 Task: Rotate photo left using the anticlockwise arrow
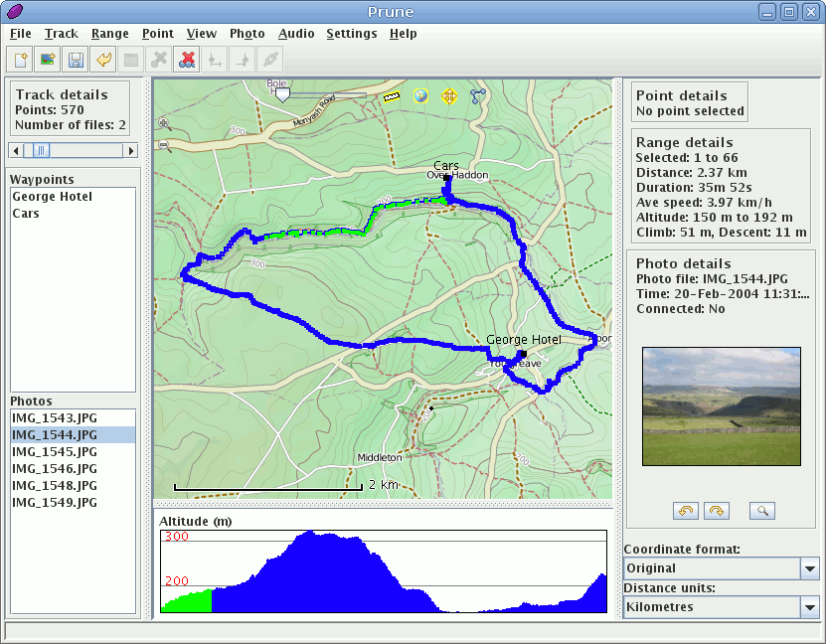[686, 511]
